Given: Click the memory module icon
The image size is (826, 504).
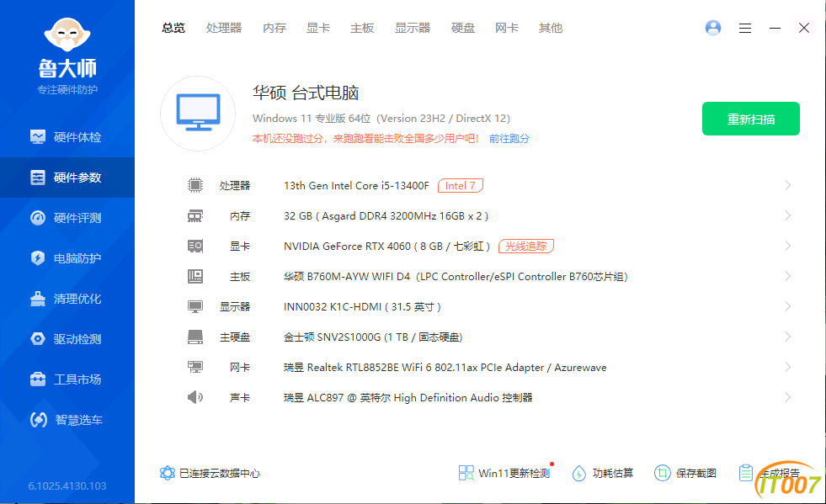Looking at the screenshot, I should click(195, 216).
